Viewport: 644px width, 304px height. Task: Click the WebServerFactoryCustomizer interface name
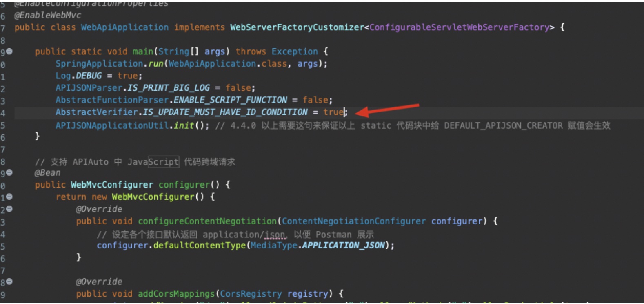(x=297, y=27)
